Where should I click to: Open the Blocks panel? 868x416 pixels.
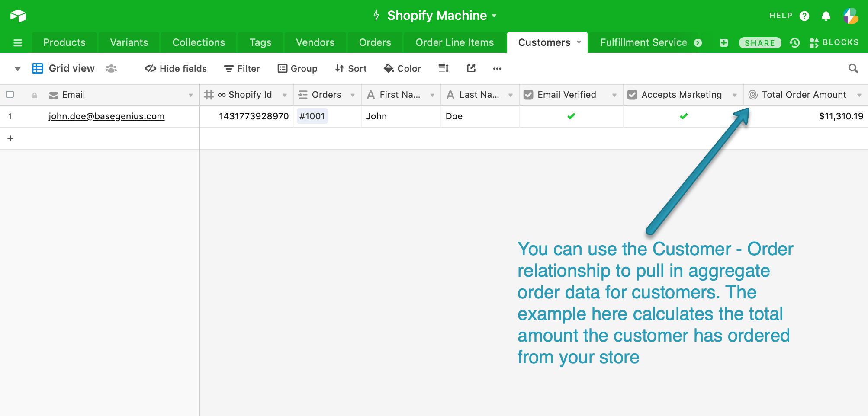pyautogui.click(x=834, y=42)
